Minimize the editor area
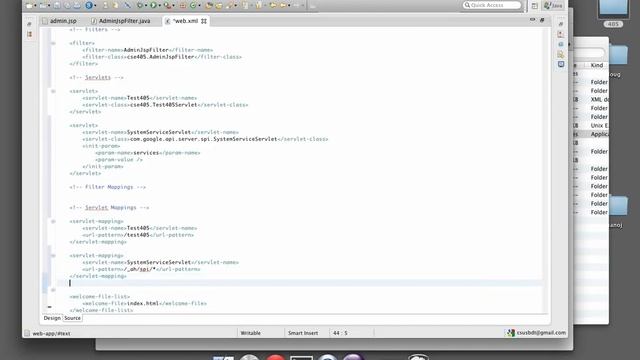This screenshot has width=640, height=360. click(532, 20)
